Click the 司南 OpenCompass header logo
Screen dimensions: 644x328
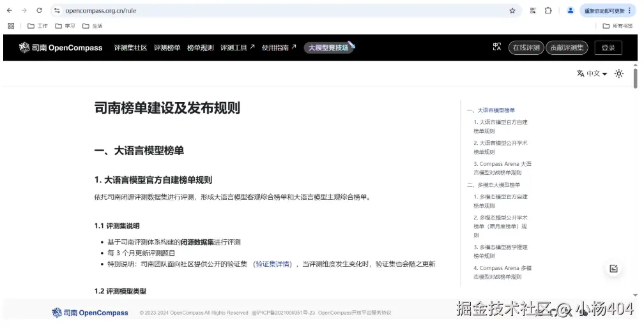60,48
